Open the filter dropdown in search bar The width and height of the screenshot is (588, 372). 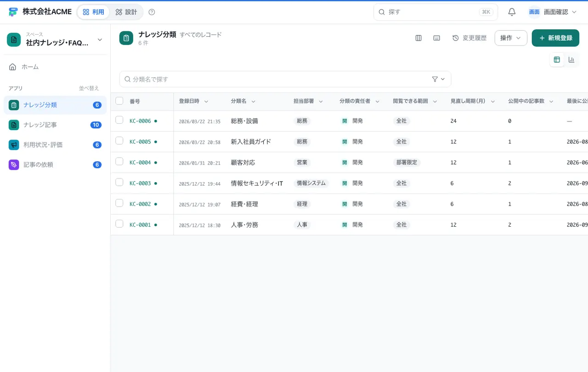(438, 79)
